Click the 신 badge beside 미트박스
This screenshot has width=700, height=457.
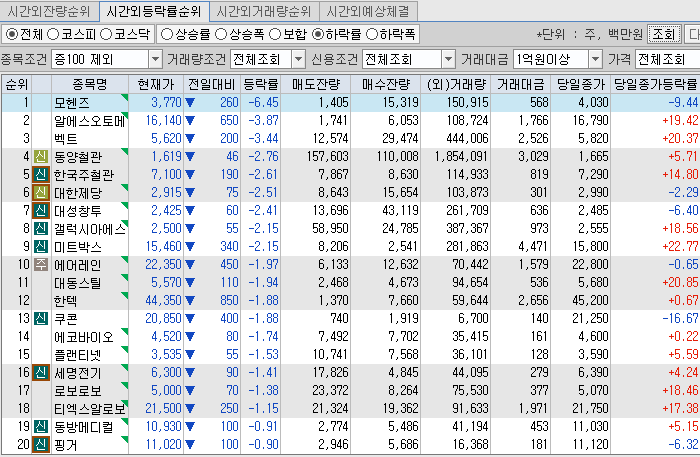pos(41,246)
